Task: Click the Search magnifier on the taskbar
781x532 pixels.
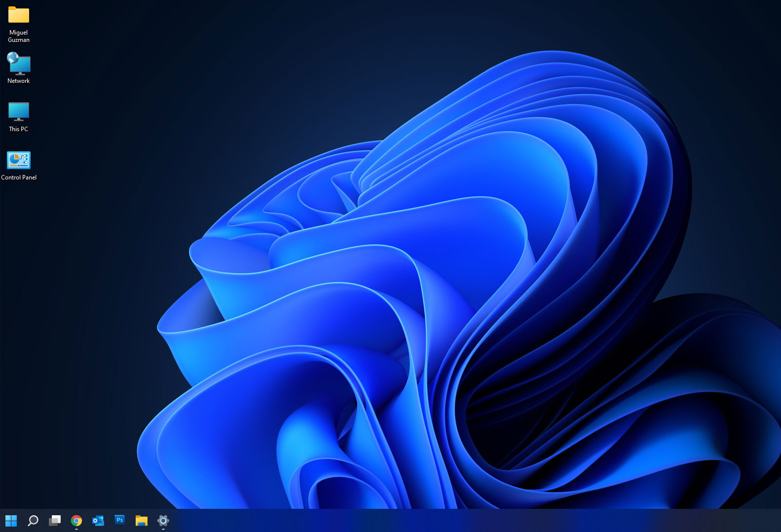Action: click(x=33, y=521)
